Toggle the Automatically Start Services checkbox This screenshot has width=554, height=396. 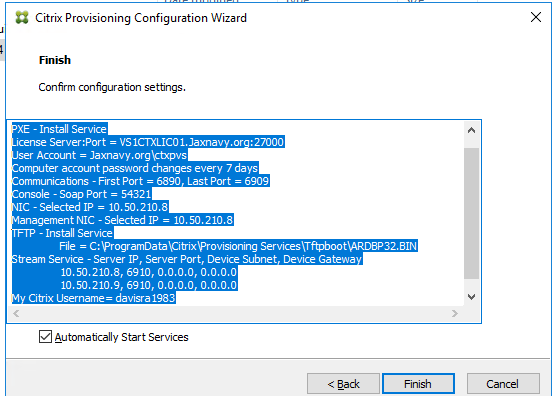tap(45, 337)
